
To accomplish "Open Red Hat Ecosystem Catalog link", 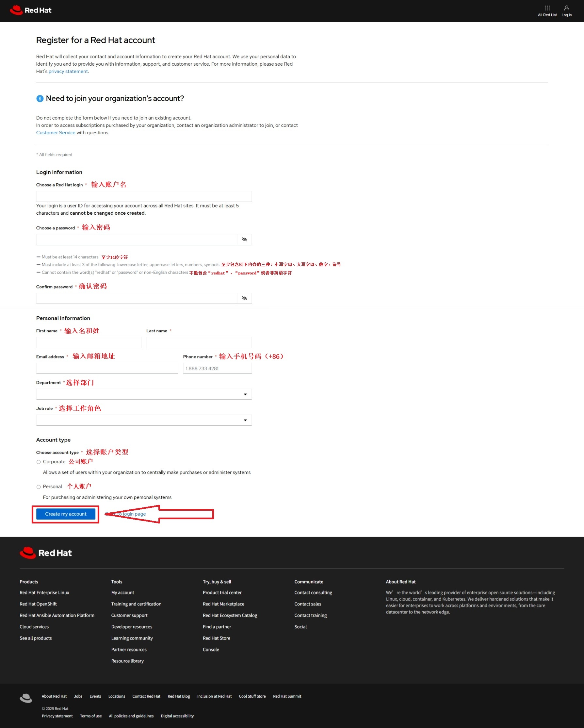I will pyautogui.click(x=230, y=616).
